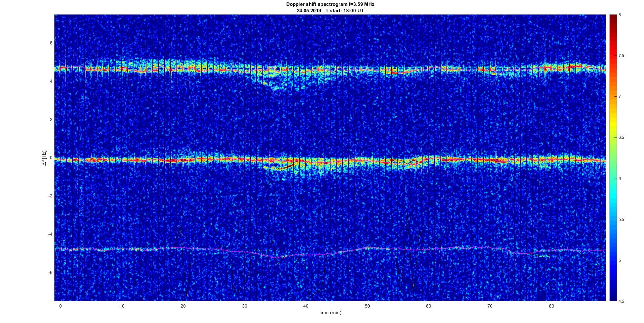The image size is (644, 323).
Task: Click x-axis tick label '10'
Action: 122,306
